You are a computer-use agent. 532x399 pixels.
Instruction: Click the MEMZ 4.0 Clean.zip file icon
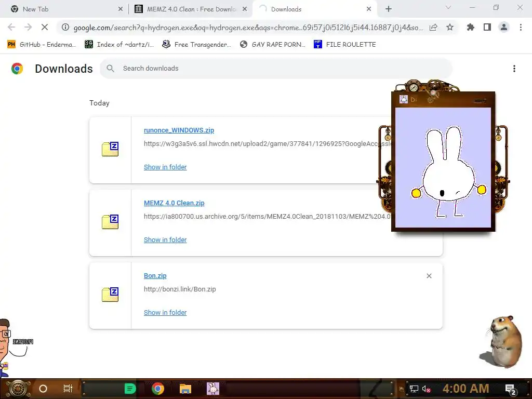pos(110,222)
